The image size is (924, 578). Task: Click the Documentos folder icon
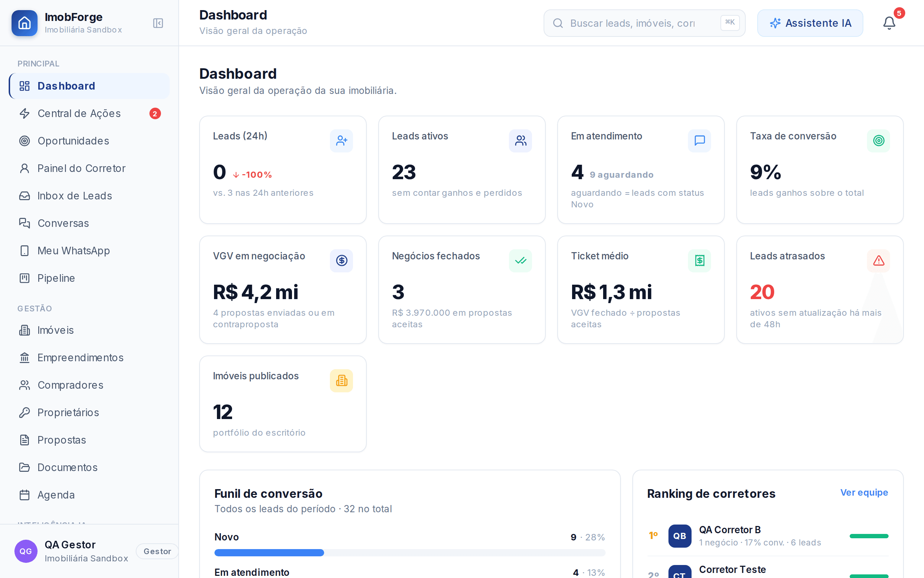(25, 467)
